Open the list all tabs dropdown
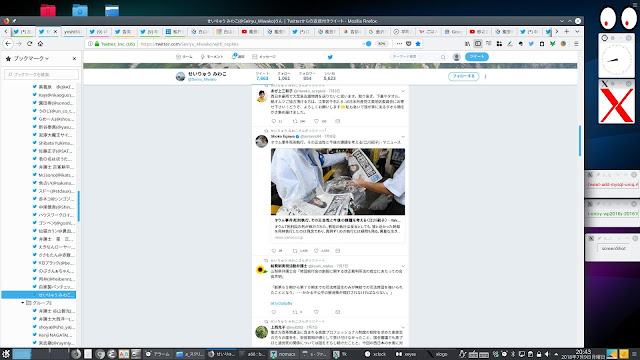640x360 pixels. coord(577,31)
